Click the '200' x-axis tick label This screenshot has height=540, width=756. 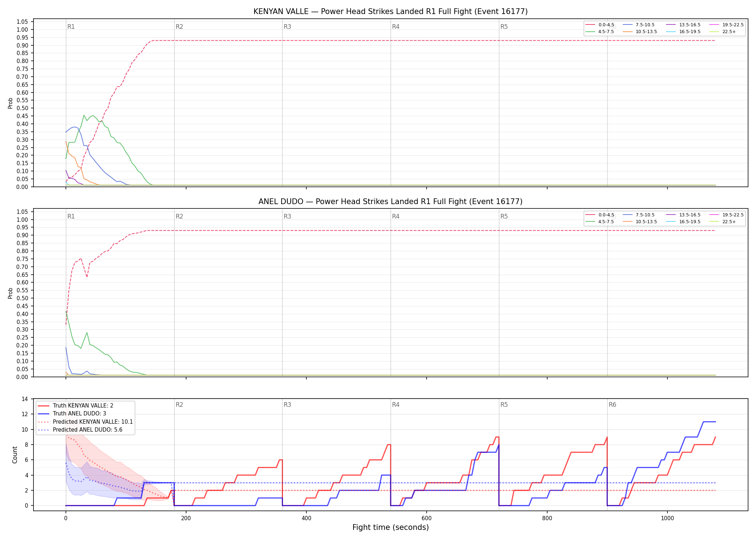[x=186, y=518]
